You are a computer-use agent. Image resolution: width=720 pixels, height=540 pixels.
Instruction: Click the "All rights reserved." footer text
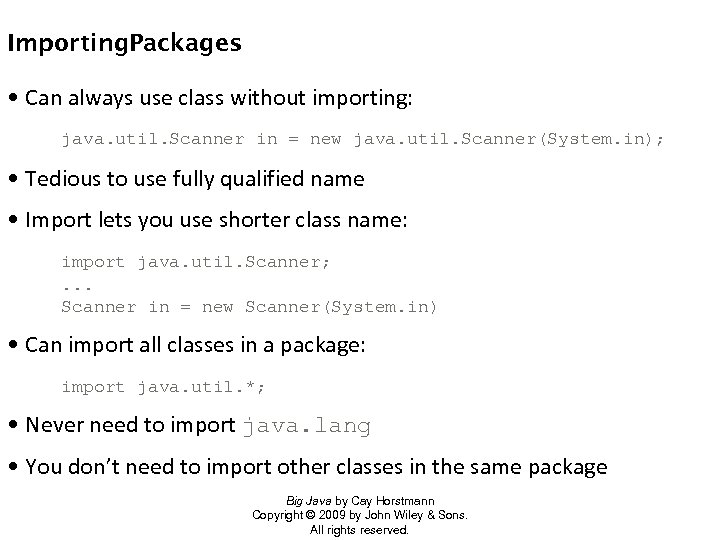[x=359, y=530]
